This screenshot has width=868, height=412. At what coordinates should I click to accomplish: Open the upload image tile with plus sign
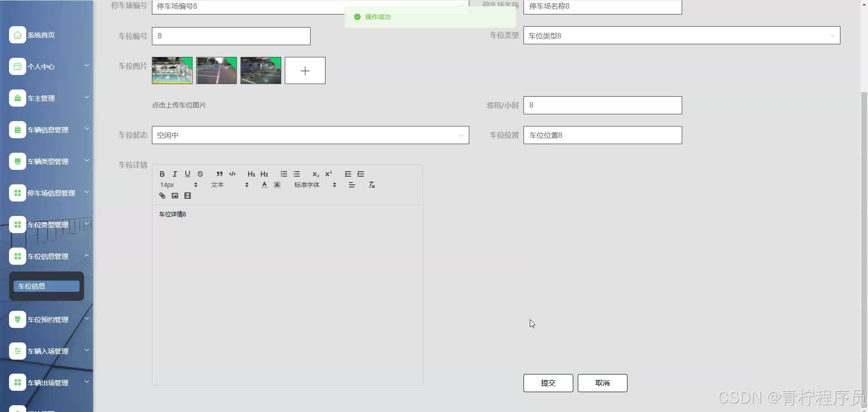click(305, 70)
